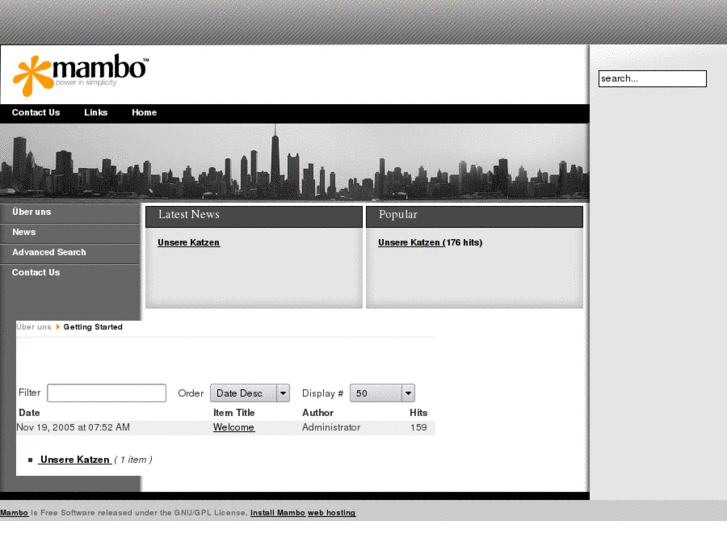Click the 159 hits value

tap(419, 427)
